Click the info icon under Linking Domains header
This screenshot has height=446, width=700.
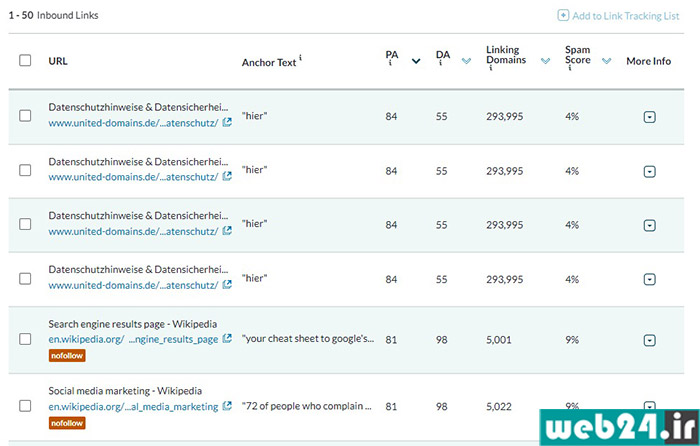(491, 68)
